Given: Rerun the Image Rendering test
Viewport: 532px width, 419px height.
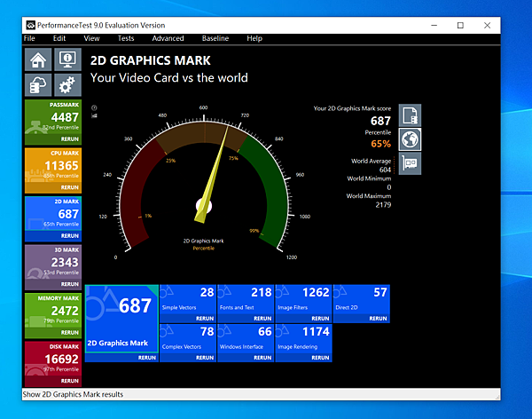Looking at the screenshot, I should (x=320, y=358).
